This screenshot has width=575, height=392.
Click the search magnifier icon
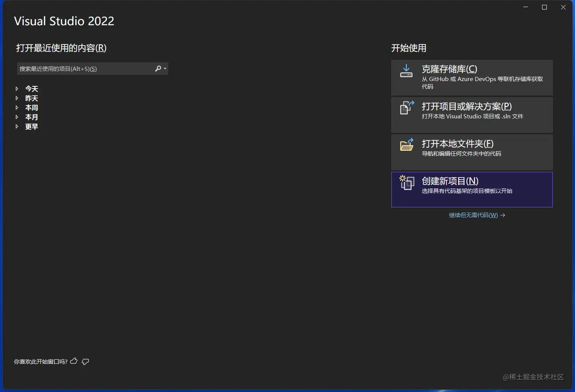[x=158, y=68]
